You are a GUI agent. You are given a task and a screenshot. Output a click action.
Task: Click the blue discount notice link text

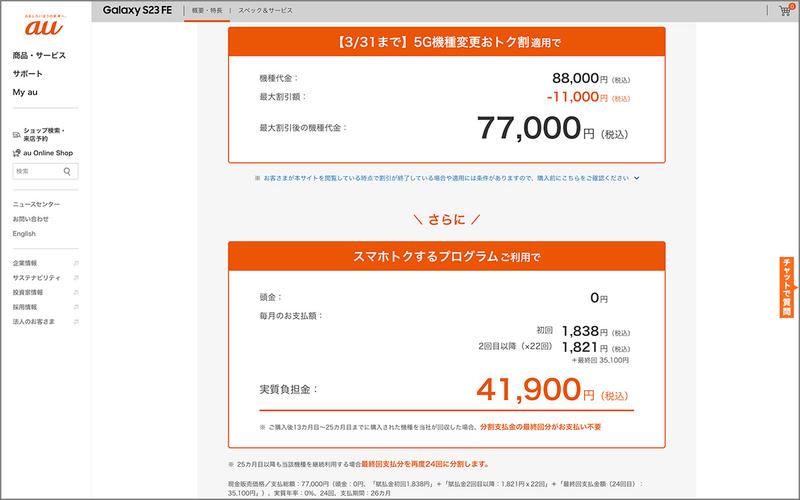coord(446,178)
